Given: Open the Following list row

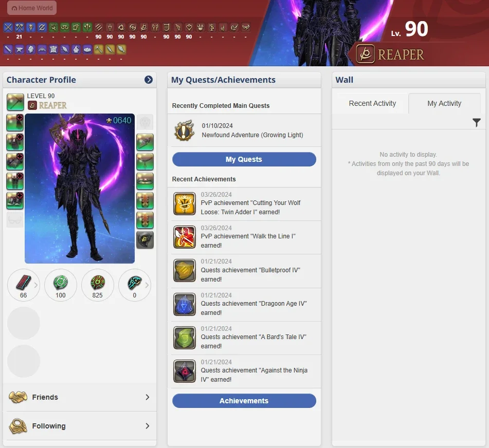Looking at the screenshot, I should [x=80, y=426].
